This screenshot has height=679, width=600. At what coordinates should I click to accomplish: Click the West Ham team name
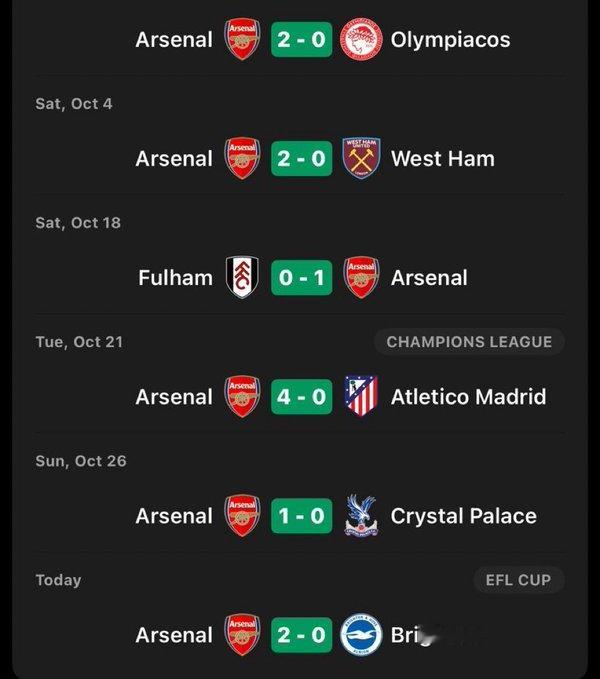click(x=442, y=158)
